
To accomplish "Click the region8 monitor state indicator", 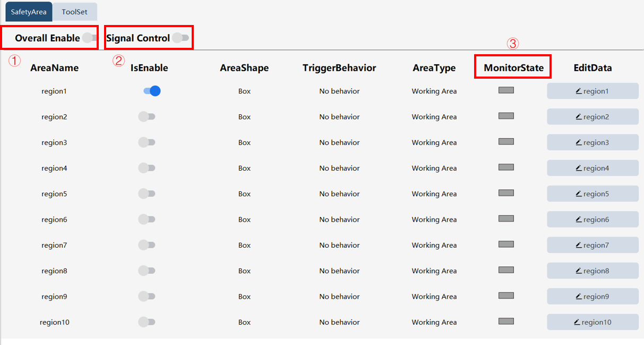I will pos(506,270).
